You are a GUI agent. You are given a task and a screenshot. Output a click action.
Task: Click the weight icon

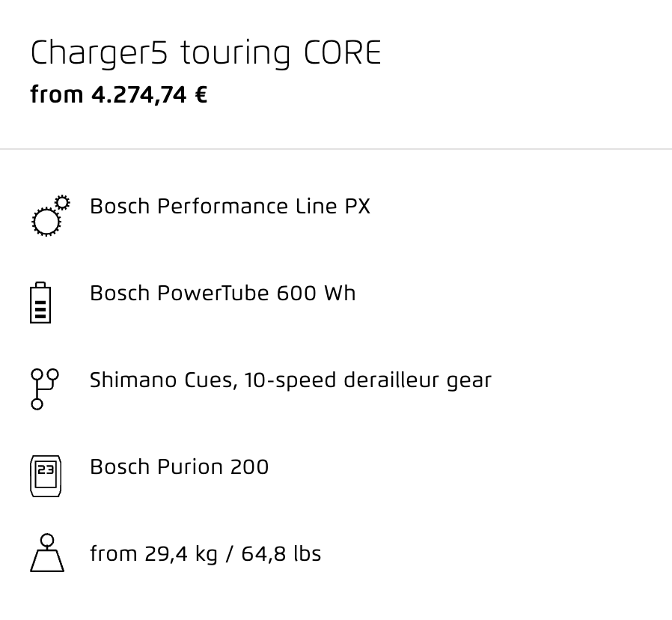pos(47,553)
